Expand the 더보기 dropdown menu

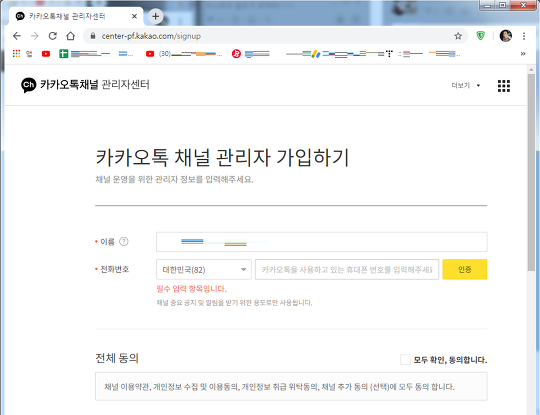pyautogui.click(x=466, y=85)
